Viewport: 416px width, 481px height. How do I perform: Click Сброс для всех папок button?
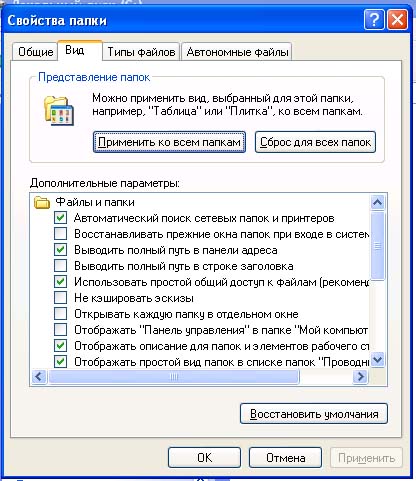(x=315, y=142)
